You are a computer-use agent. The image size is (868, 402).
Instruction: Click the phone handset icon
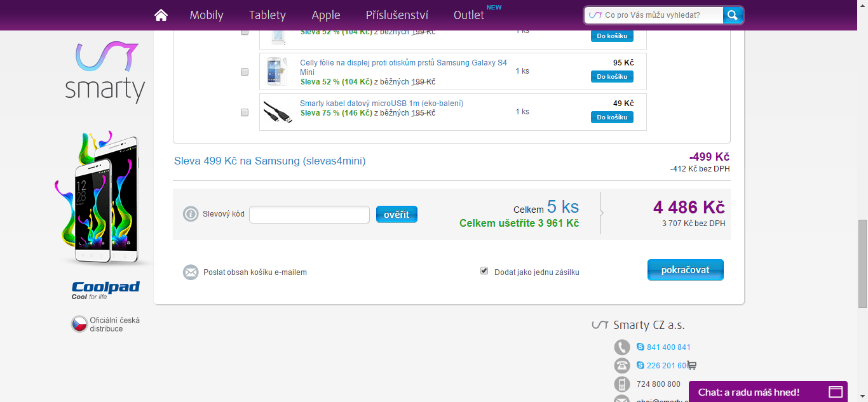[622, 347]
